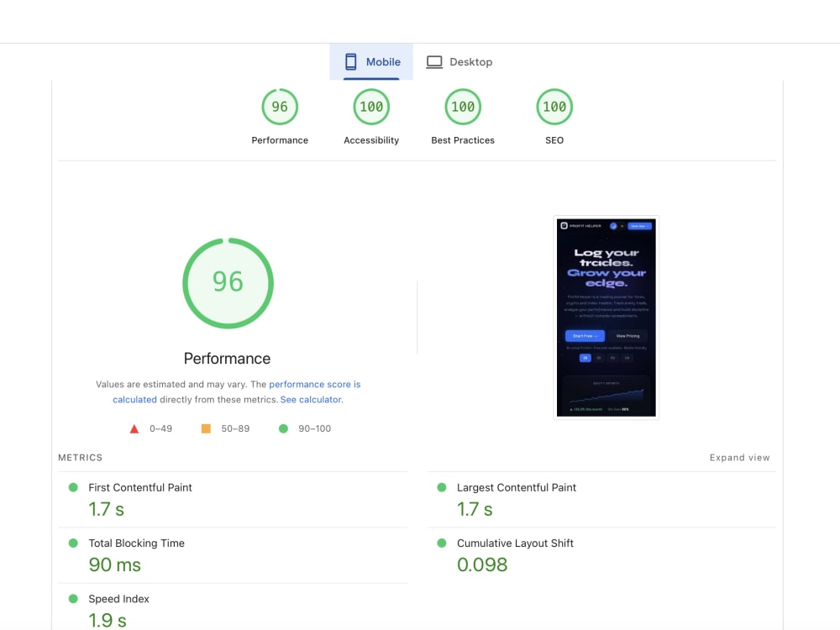
Task: Click Cumulative Layout Shift green status dot
Action: [442, 543]
